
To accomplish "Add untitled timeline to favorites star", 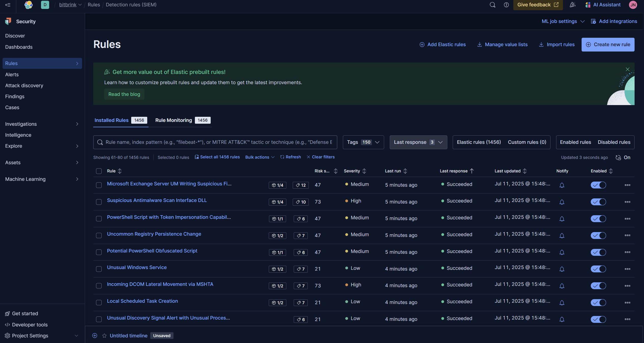I will [104, 336].
